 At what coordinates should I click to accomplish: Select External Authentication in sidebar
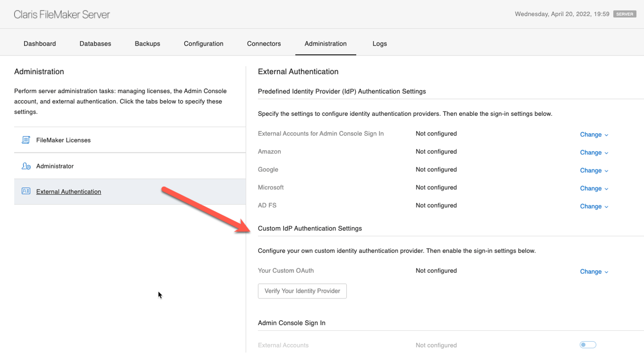69,192
